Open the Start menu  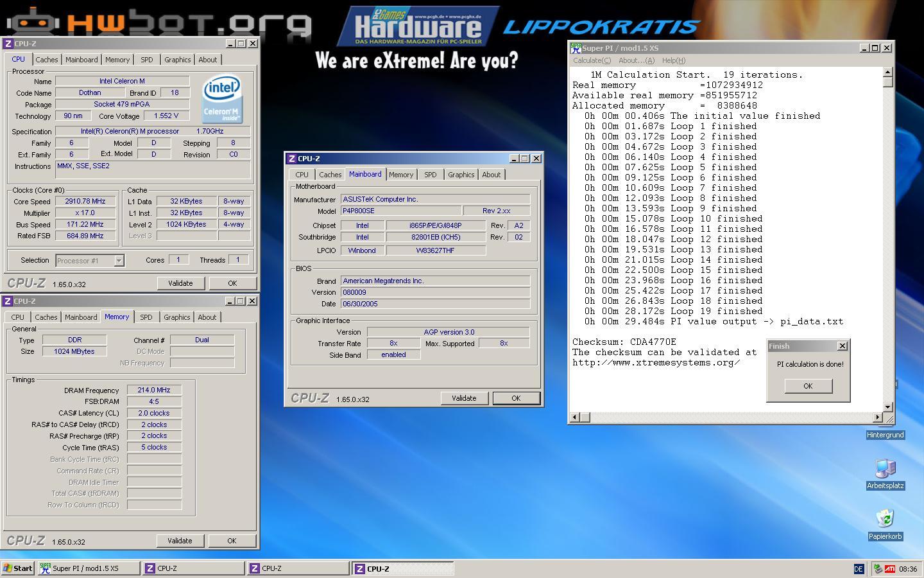pos(18,568)
